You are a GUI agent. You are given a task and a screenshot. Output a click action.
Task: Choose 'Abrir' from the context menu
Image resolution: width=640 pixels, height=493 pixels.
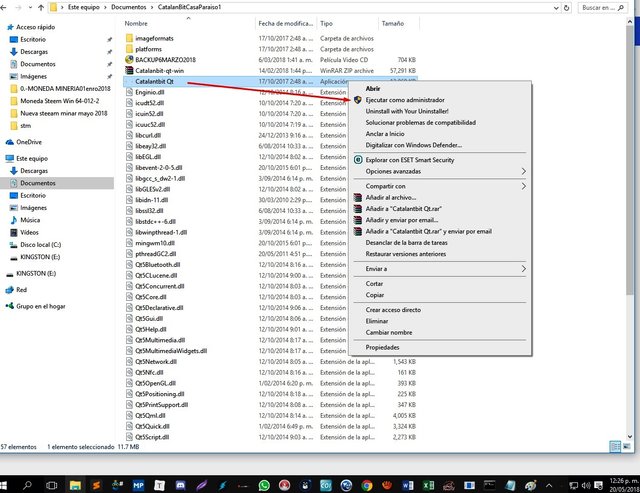coord(373,89)
